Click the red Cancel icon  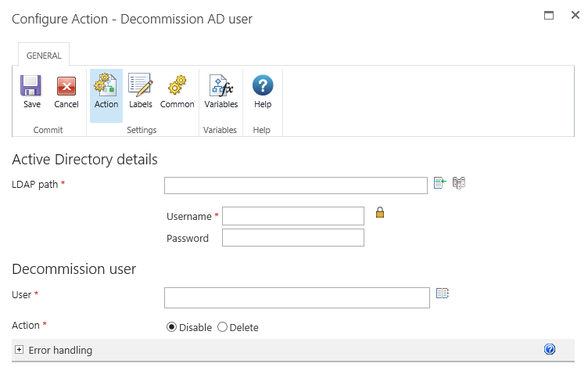pos(66,86)
